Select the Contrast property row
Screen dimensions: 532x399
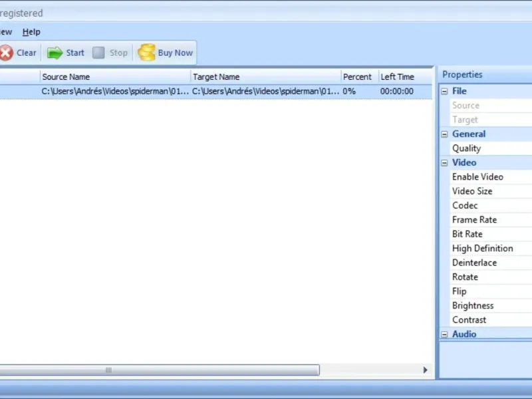coord(491,320)
